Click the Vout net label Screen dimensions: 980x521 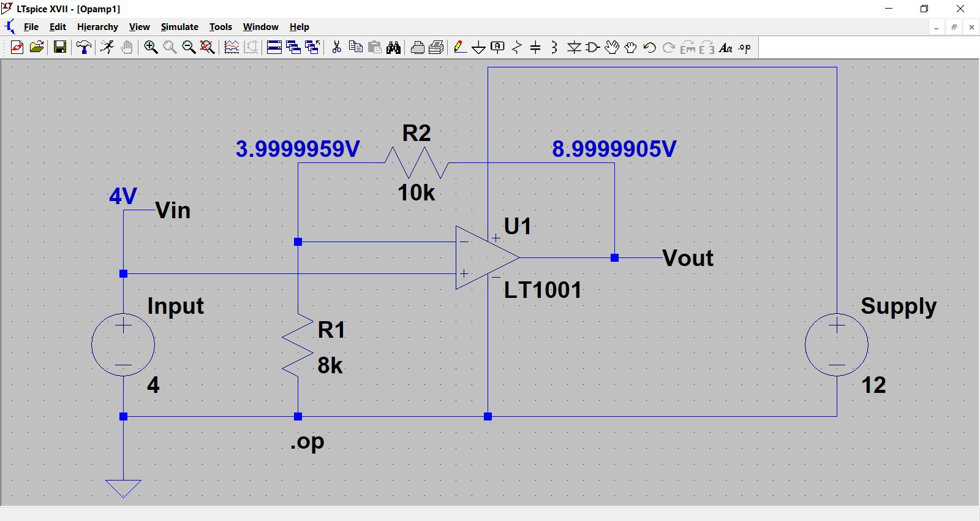[688, 258]
